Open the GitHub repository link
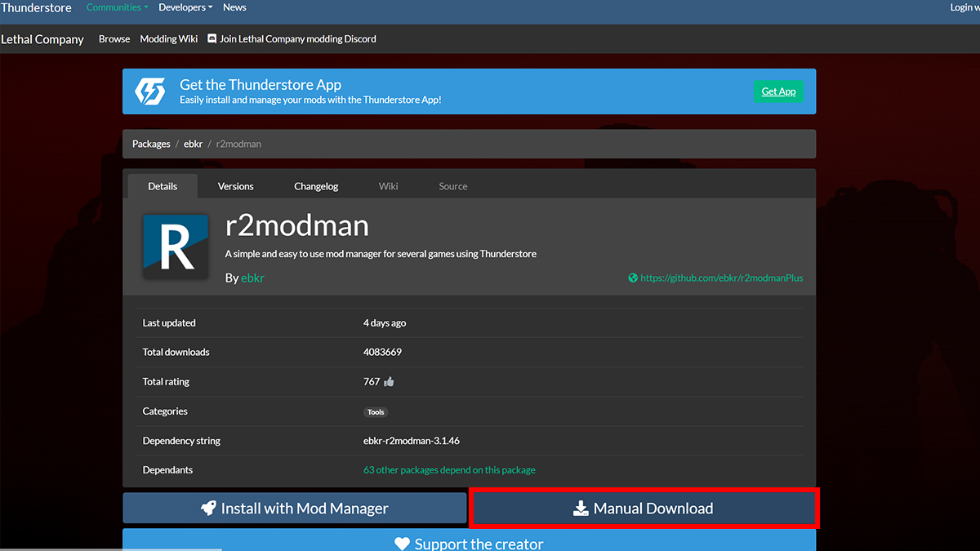Viewport: 980px width, 551px height. [723, 278]
